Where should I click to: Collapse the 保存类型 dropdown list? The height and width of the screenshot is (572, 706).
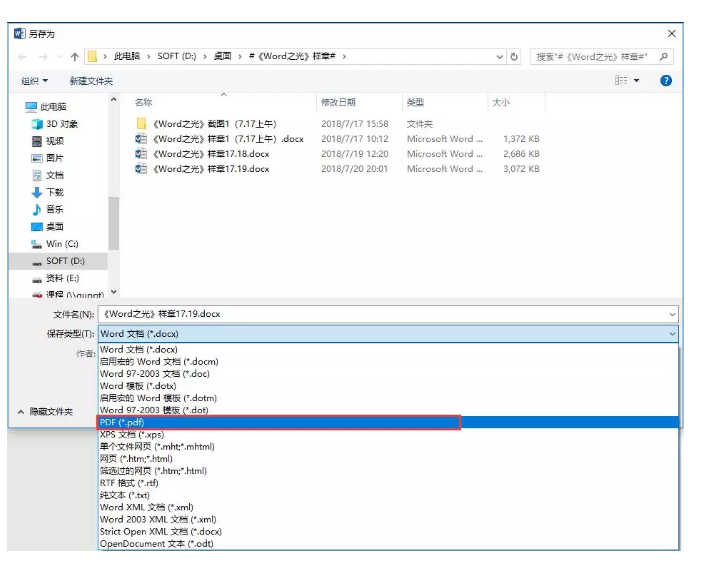(x=672, y=334)
